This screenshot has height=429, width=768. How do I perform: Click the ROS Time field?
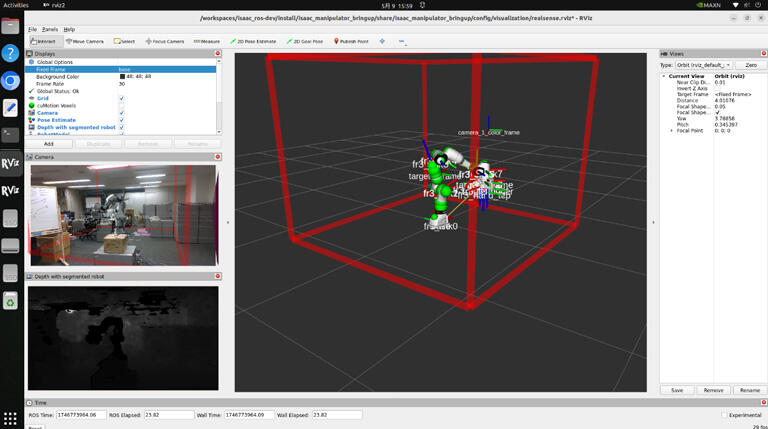point(81,415)
